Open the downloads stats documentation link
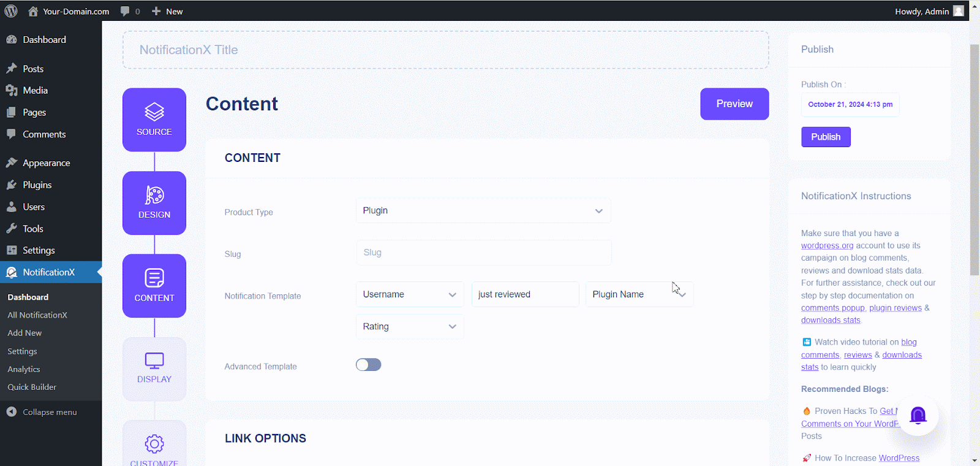Viewport: 980px width, 466px height. coord(831,320)
